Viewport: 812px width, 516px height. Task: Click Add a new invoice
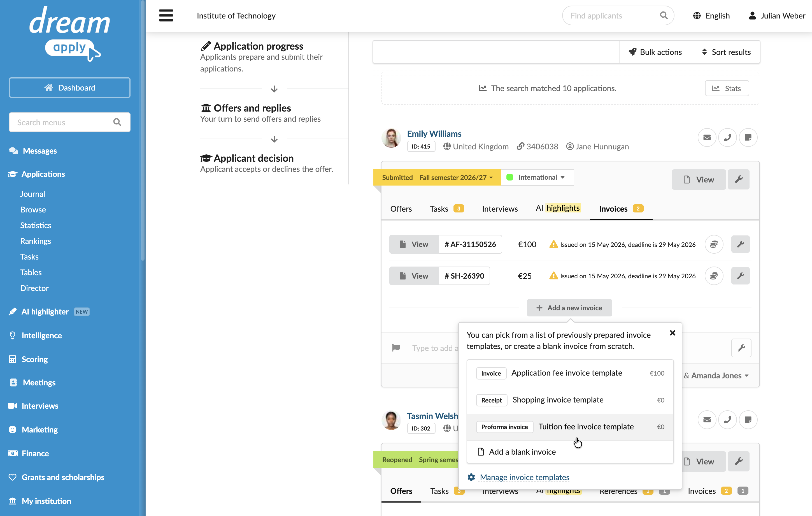pos(569,308)
